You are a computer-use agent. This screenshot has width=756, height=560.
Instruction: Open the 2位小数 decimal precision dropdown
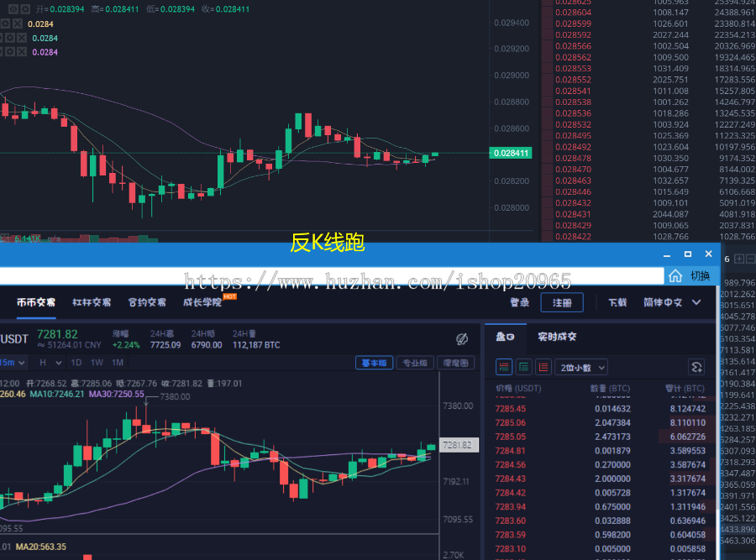(581, 368)
